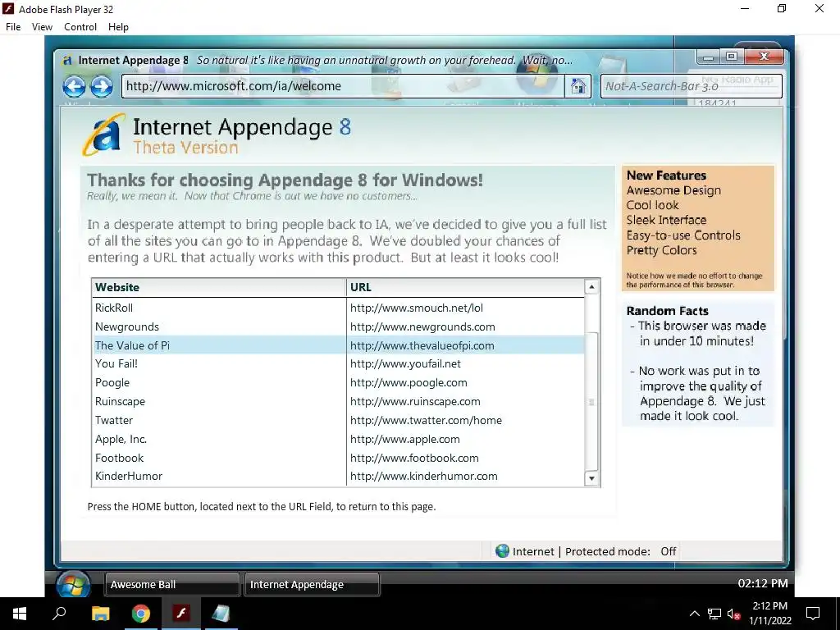Image resolution: width=840 pixels, height=630 pixels.
Task: Select the Flash Player taskbar icon
Action: click(181, 614)
